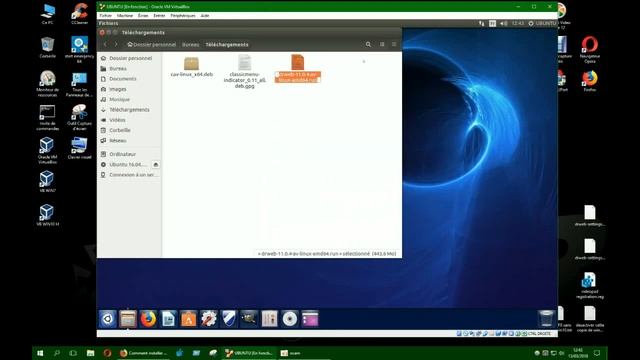Launch Firefox from the Ubuntu dock

tap(148, 319)
